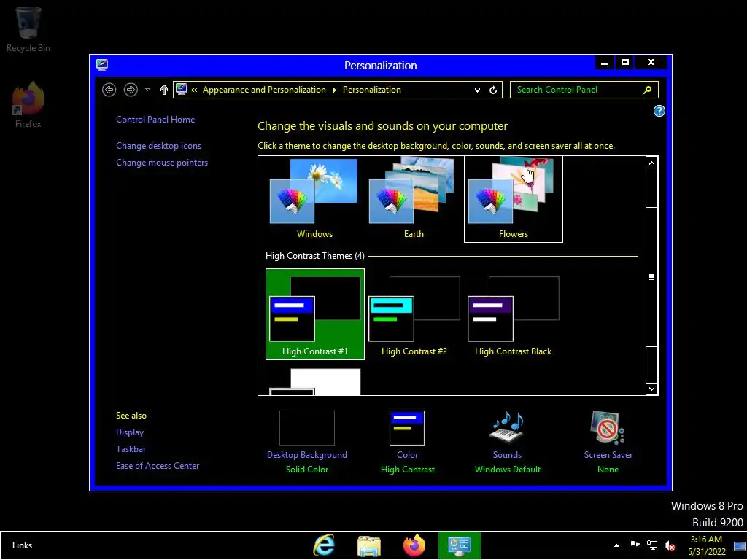Click the Personalization window title icon
Image resolution: width=747 pixels, height=560 pixels.
click(102, 65)
